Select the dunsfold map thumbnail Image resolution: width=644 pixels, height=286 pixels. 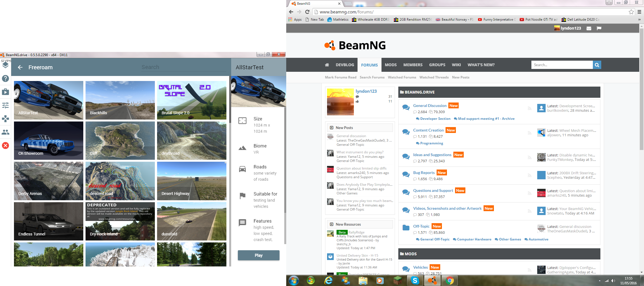coord(192,221)
